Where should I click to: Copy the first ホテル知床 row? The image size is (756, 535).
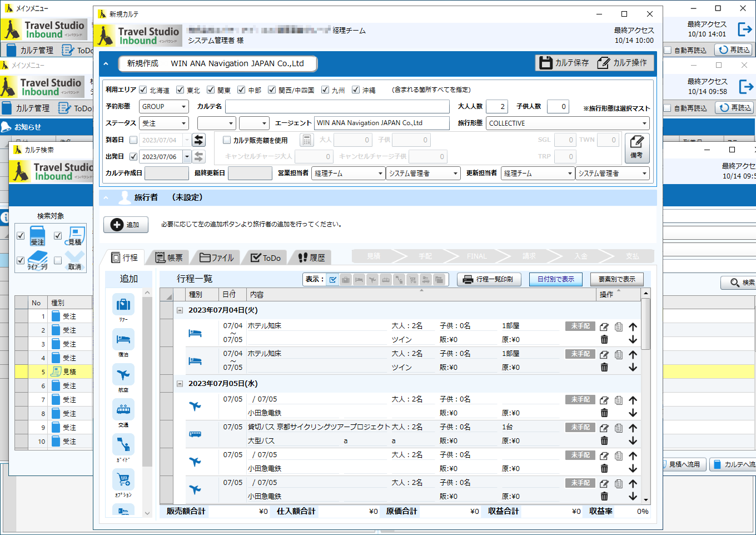coord(619,326)
